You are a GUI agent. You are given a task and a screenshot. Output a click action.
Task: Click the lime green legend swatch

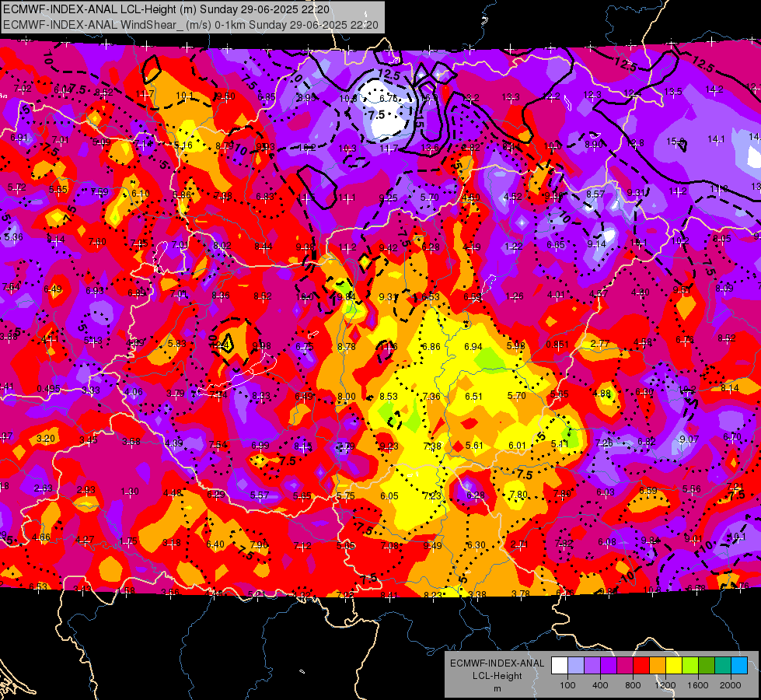[x=689, y=666]
